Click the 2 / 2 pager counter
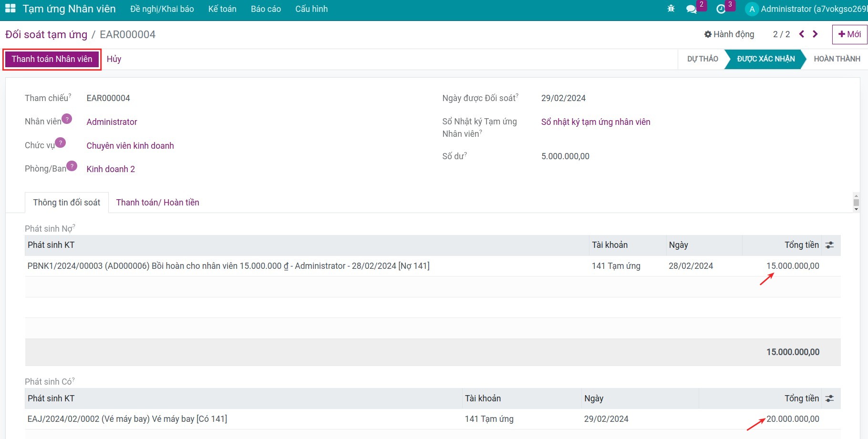 781,34
